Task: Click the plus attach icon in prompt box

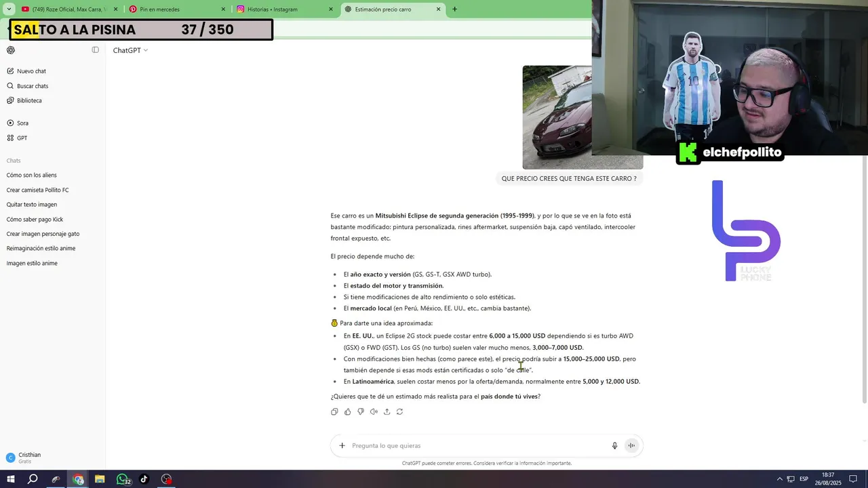Action: click(x=342, y=445)
